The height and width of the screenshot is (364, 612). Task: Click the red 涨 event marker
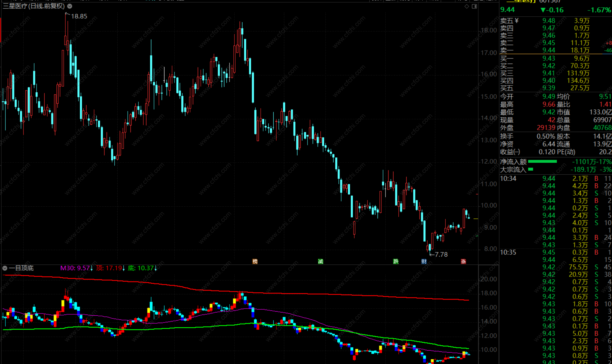(x=463, y=262)
